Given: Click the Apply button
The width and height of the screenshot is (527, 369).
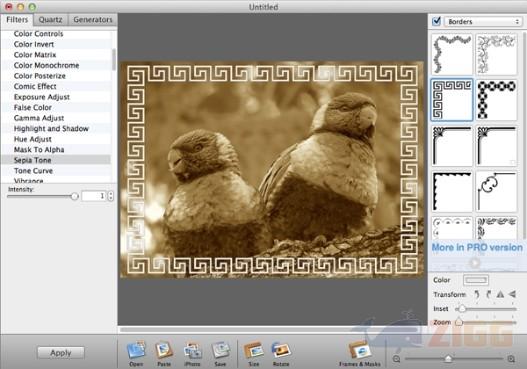Looking at the screenshot, I should pyautogui.click(x=61, y=353).
